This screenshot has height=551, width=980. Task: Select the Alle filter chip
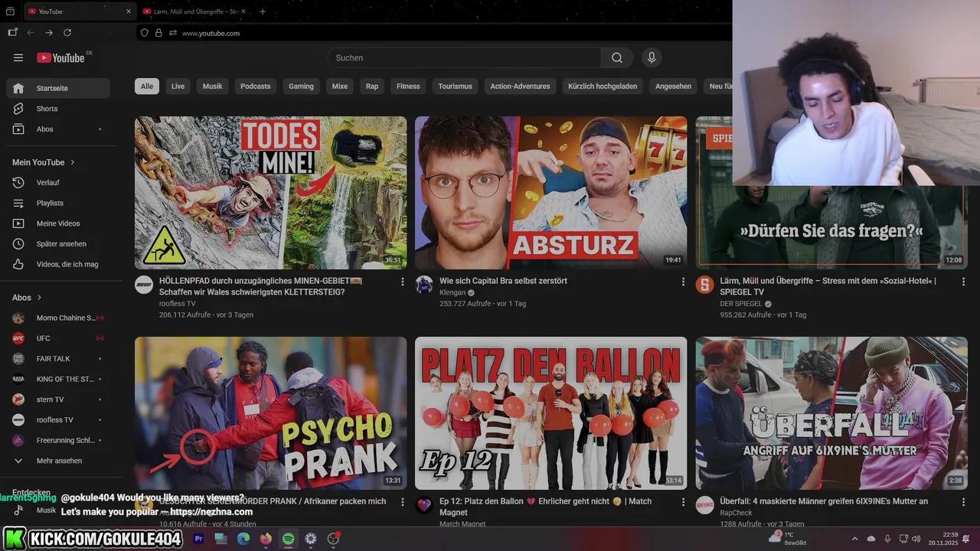[x=147, y=86]
